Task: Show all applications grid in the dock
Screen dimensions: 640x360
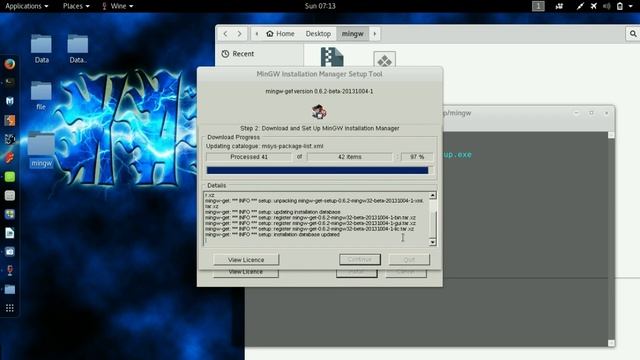Action: pos(10,308)
